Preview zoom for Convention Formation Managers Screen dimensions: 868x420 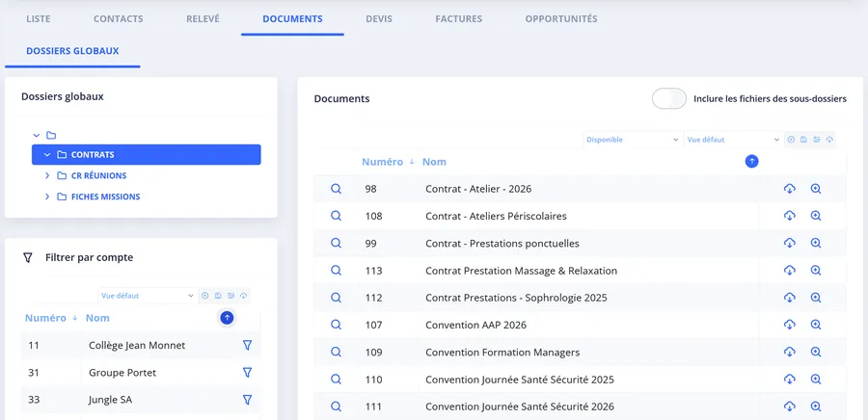(815, 352)
